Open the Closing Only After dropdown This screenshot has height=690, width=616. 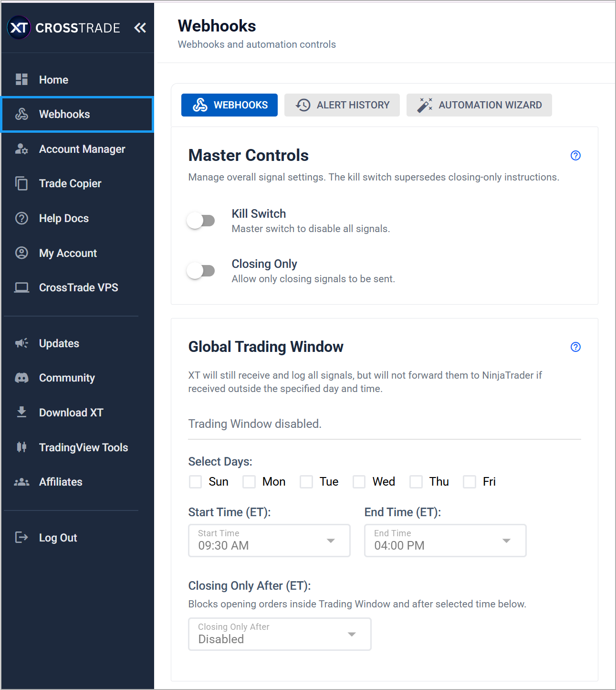tap(352, 634)
